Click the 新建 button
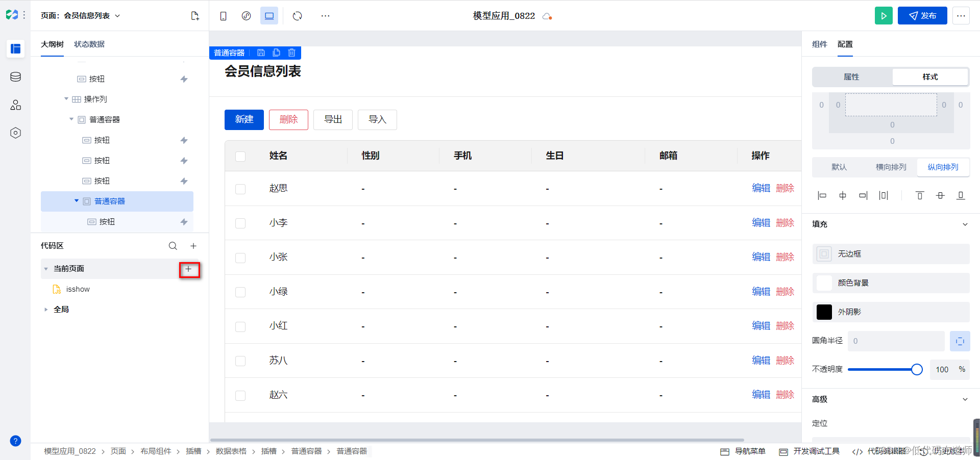The height and width of the screenshot is (460, 980). point(244,120)
